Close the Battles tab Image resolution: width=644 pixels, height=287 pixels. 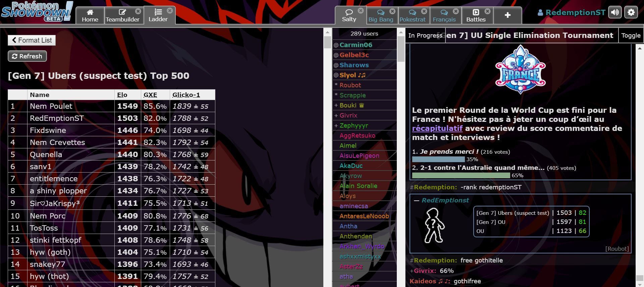coord(487,11)
